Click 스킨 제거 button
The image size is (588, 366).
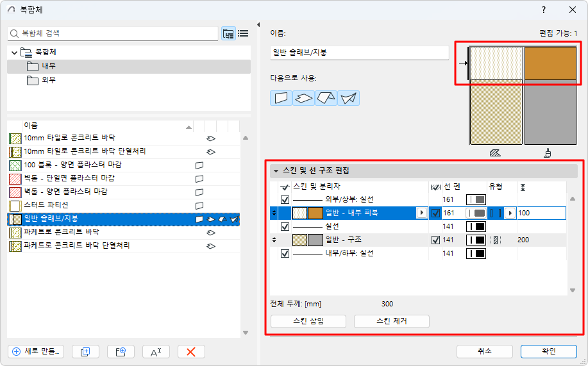click(392, 321)
